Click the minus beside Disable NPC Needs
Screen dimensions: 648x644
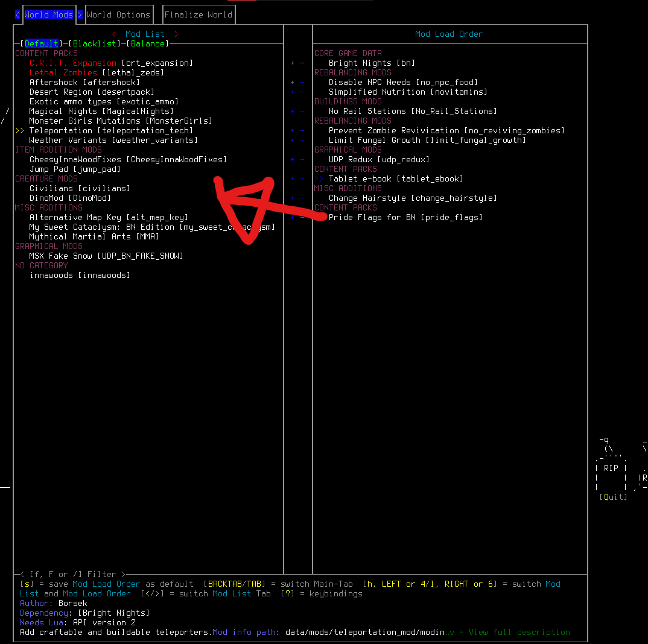(x=302, y=83)
